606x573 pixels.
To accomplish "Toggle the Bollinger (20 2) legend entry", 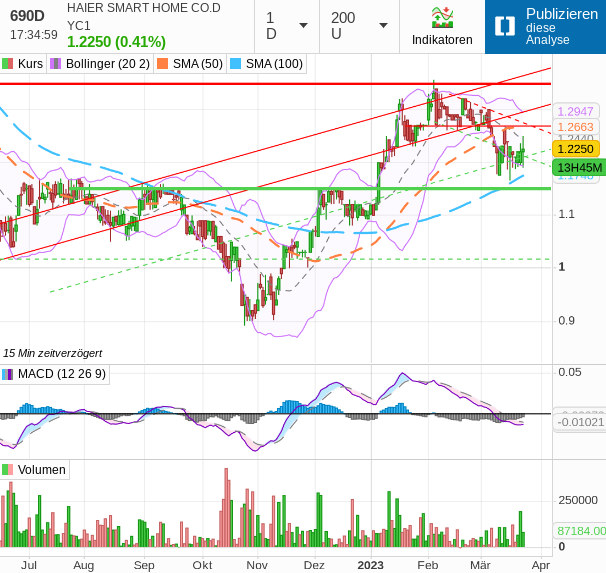I will 100,64.
